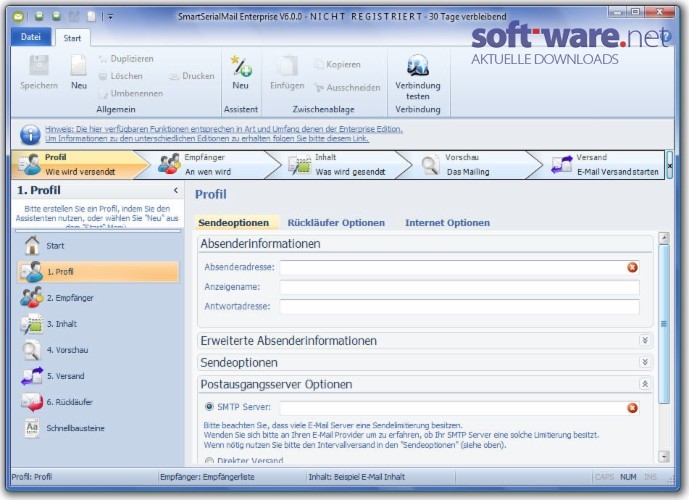Click the red error icon beside SMTP Server
The height and width of the screenshot is (500, 689).
632,408
